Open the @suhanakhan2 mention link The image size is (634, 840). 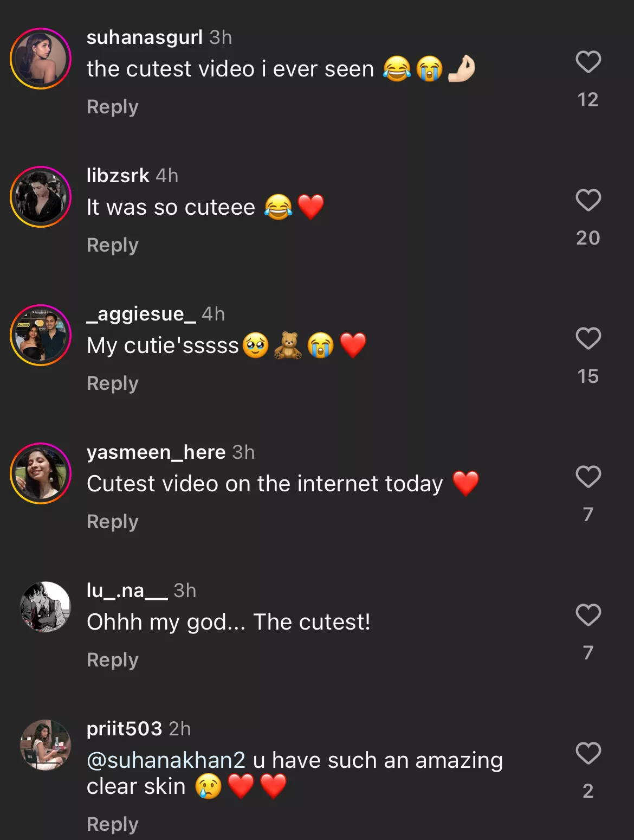point(166,760)
